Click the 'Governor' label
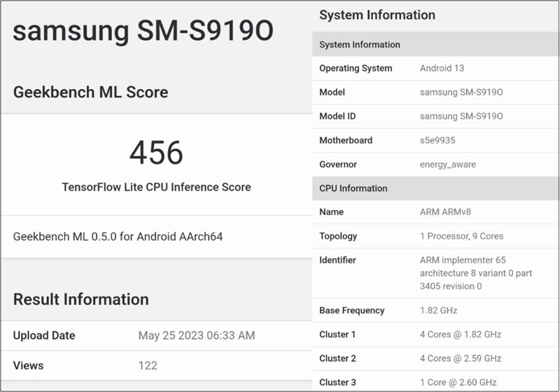This screenshot has height=392, width=560. pos(338,164)
